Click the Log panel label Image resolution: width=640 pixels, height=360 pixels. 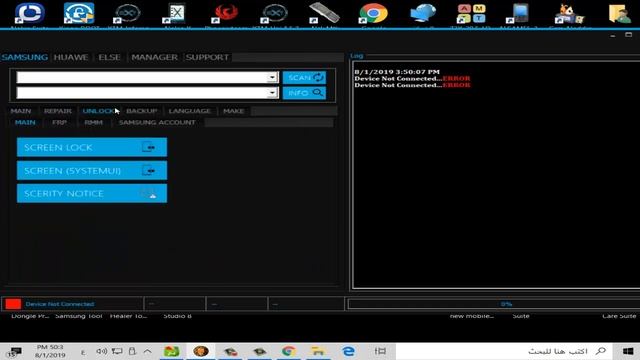(356, 56)
